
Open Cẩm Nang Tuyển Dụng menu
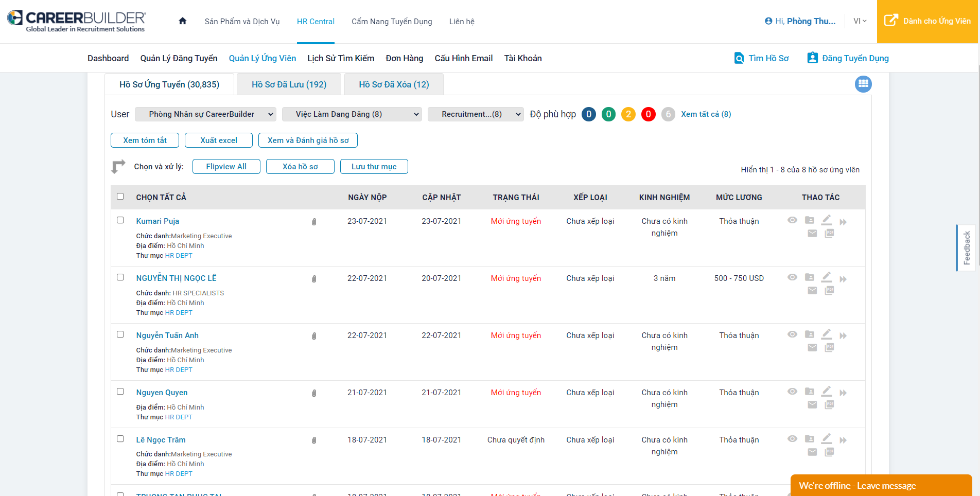pyautogui.click(x=392, y=22)
